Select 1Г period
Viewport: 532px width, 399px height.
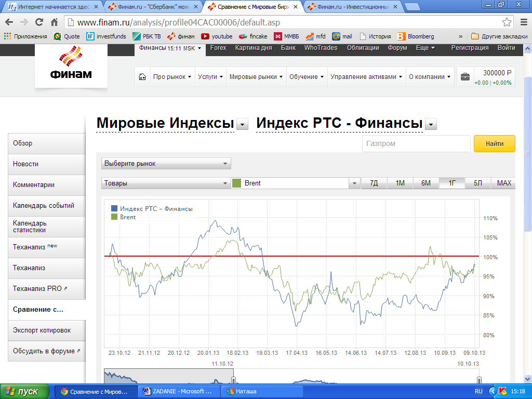pyautogui.click(x=452, y=183)
